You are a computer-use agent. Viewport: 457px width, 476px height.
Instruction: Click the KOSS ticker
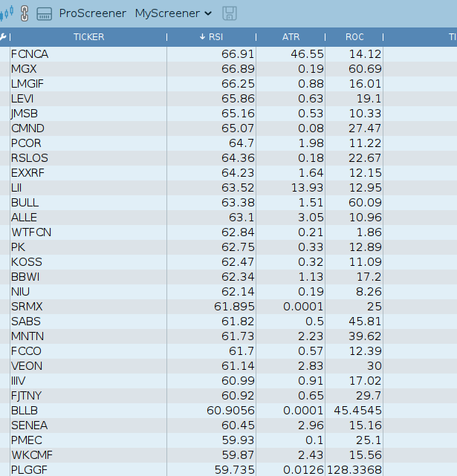click(25, 262)
